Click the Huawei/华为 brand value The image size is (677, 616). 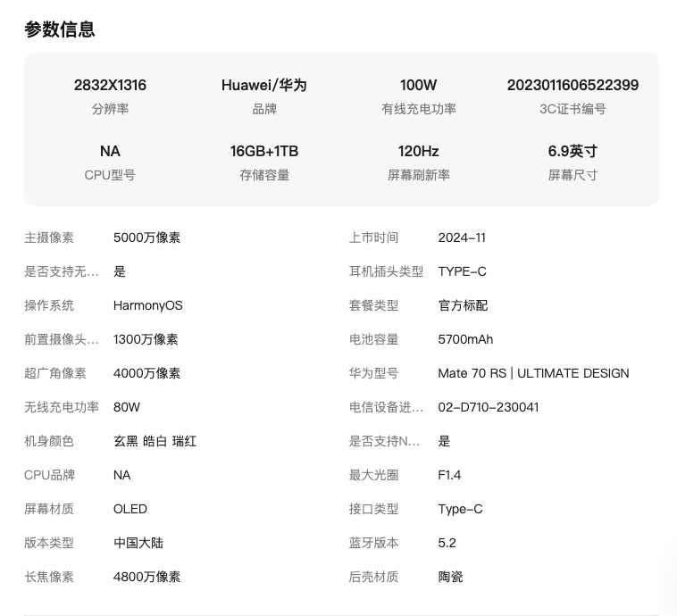point(263,86)
